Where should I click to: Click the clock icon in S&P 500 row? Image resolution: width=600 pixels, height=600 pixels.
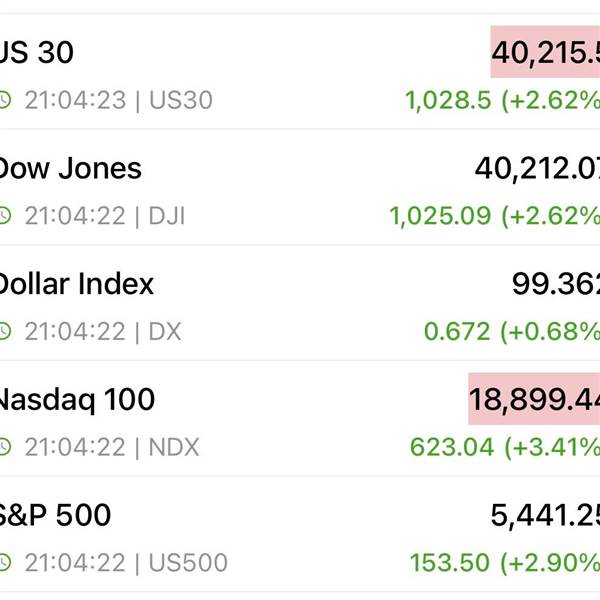pos(5,562)
